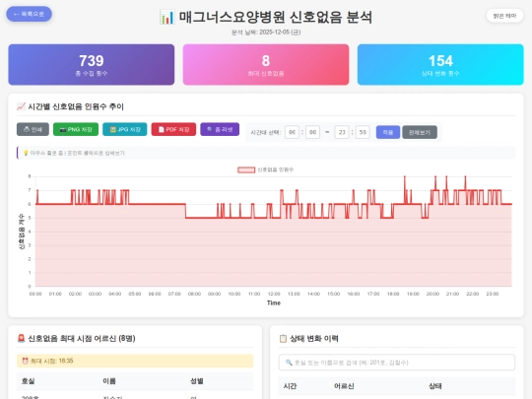532x399 pixels.
Task: Click the 12:00 label on the time axis
Action: 274,294
